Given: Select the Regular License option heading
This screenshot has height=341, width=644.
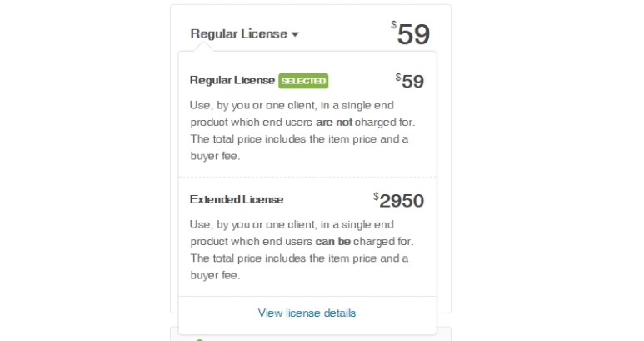Looking at the screenshot, I should pyautogui.click(x=232, y=81).
